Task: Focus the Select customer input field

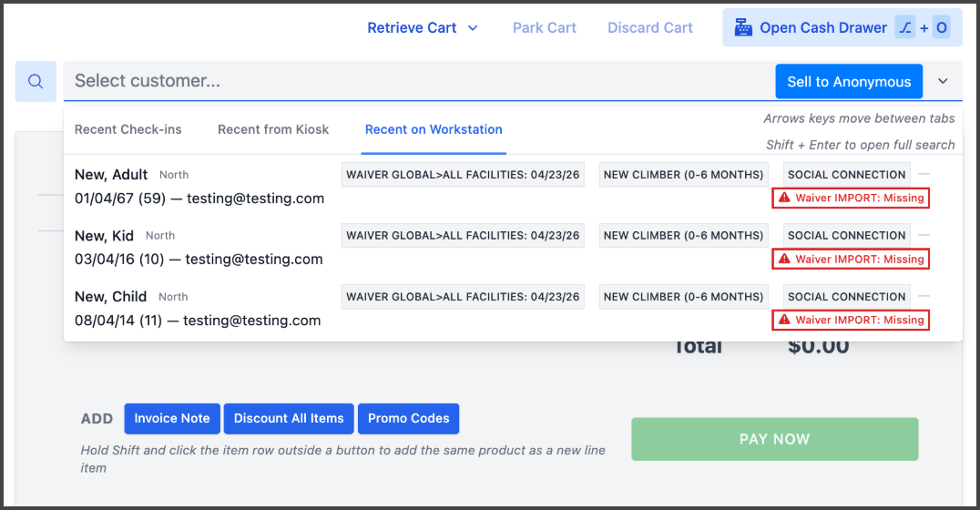Action: pos(410,81)
